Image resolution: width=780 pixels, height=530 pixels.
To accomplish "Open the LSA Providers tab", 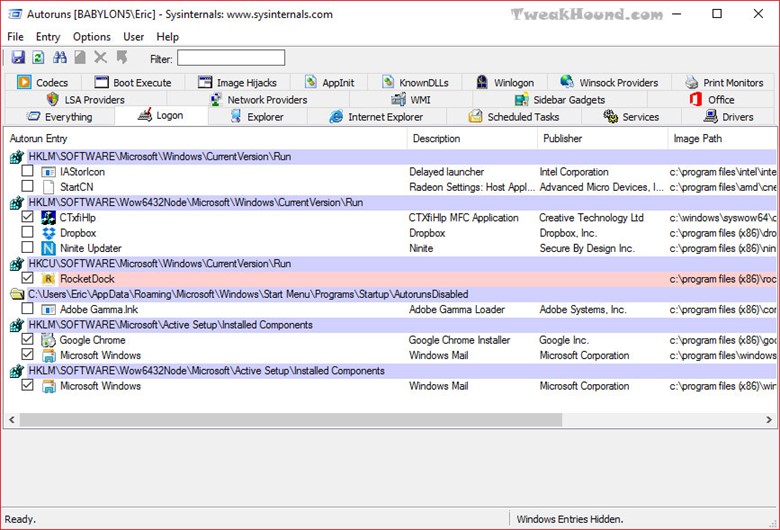I will [x=86, y=100].
